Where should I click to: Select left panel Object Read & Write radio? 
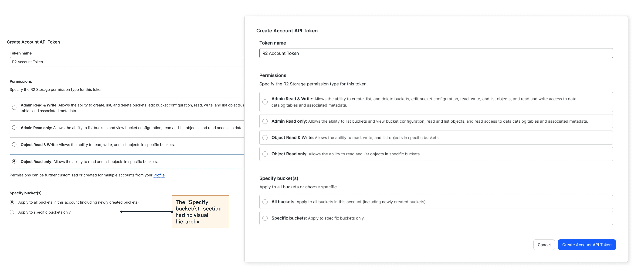pos(14,145)
